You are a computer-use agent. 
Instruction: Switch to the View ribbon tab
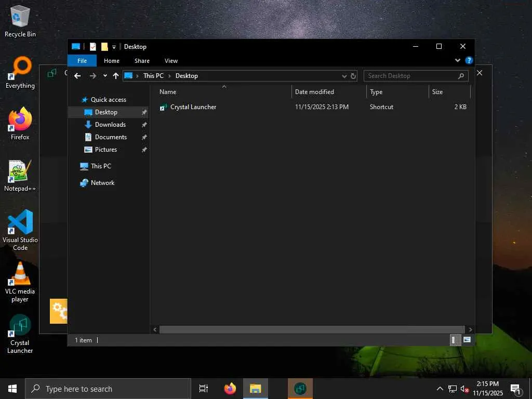(171, 61)
